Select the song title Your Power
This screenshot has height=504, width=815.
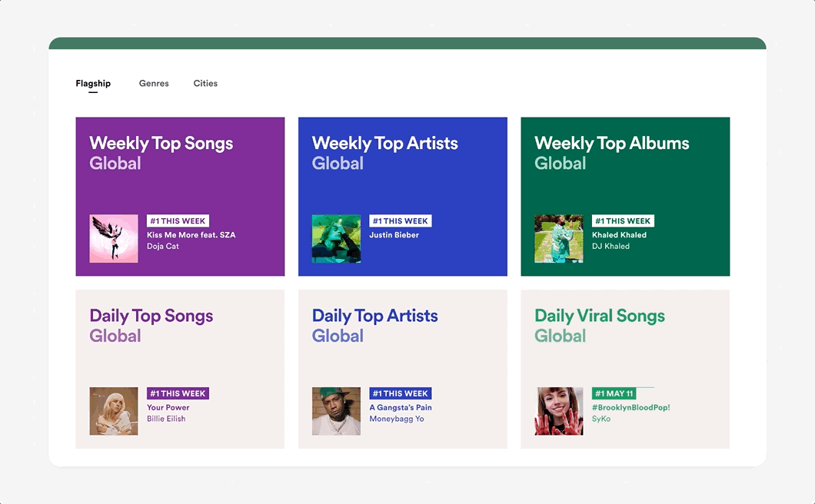(x=168, y=407)
